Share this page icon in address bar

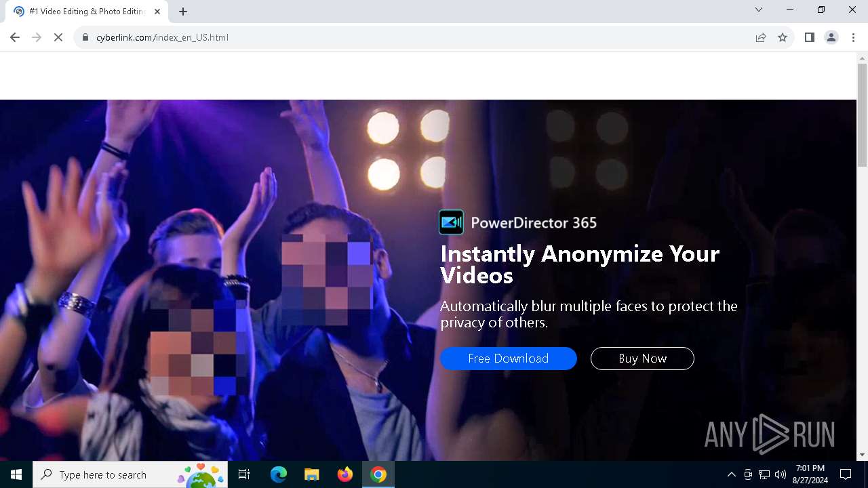[761, 37]
